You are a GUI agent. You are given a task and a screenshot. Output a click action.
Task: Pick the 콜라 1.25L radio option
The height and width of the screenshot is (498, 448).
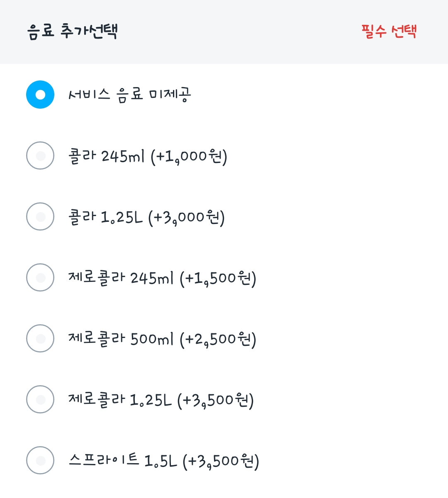click(40, 216)
